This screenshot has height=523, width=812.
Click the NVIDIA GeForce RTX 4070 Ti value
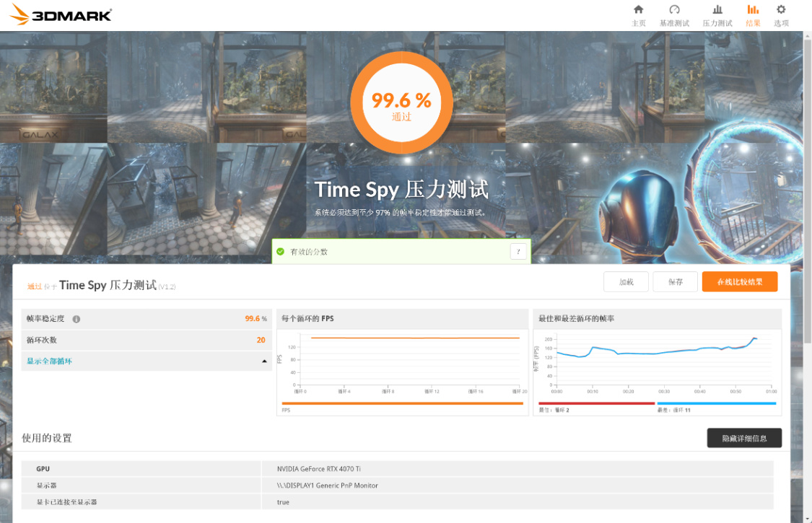click(319, 469)
